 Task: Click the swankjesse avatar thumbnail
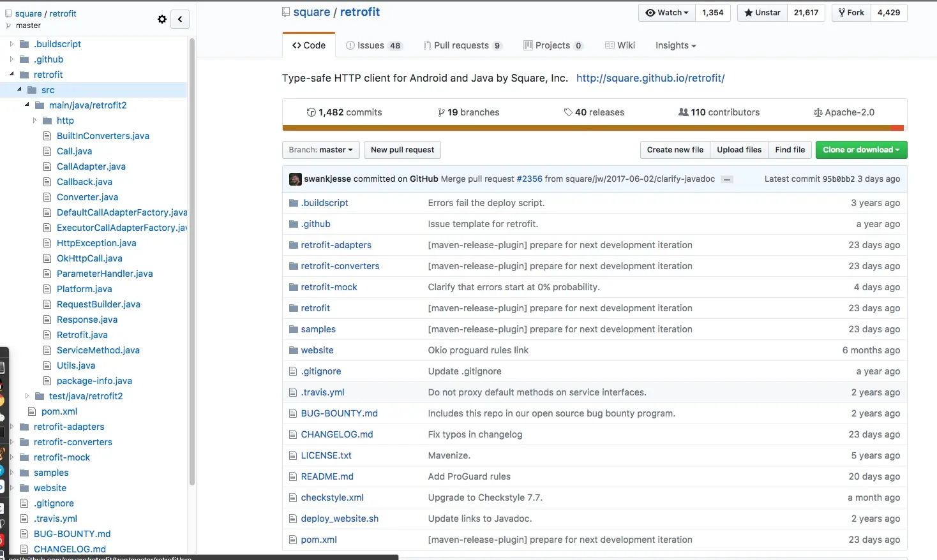tap(295, 179)
